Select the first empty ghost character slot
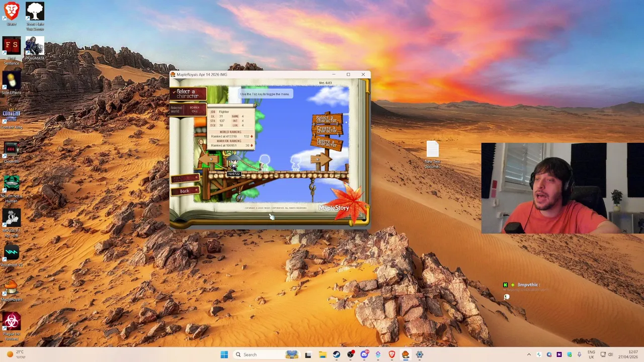This screenshot has width=644, height=362. [265, 162]
